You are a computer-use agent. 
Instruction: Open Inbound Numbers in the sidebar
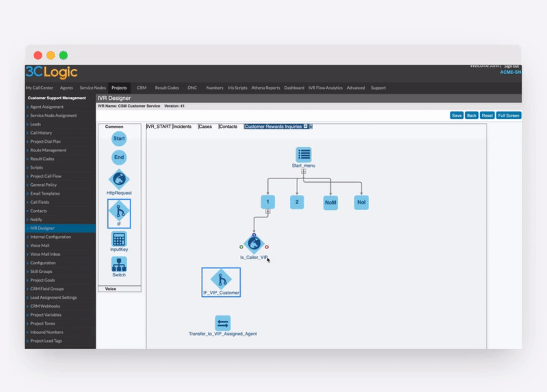[46, 332]
